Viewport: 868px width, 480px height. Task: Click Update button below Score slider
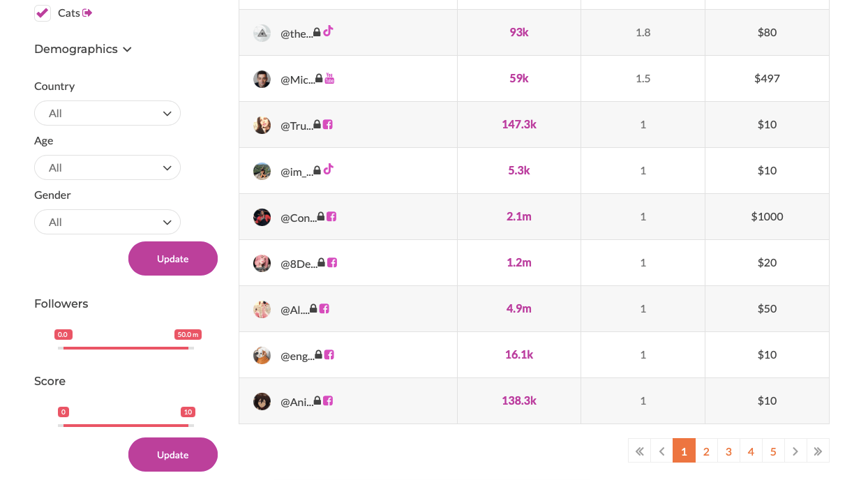(x=173, y=454)
